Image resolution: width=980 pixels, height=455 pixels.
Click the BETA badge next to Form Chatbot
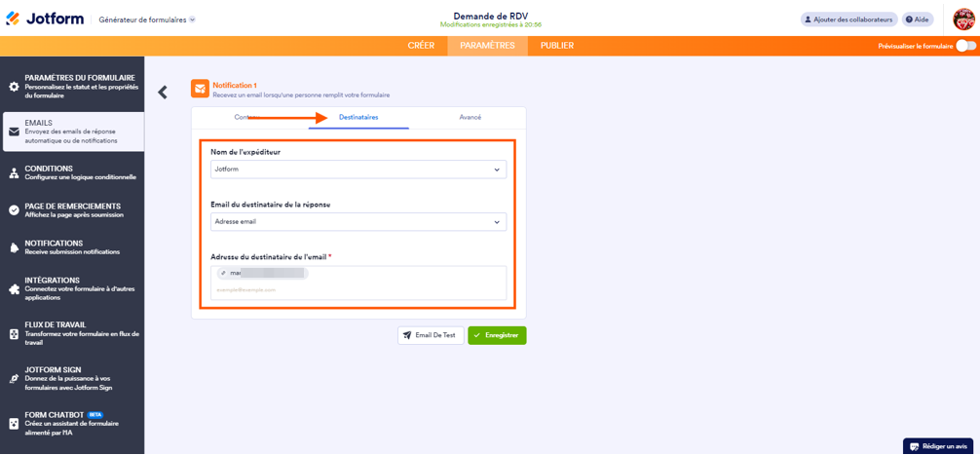[x=95, y=414]
